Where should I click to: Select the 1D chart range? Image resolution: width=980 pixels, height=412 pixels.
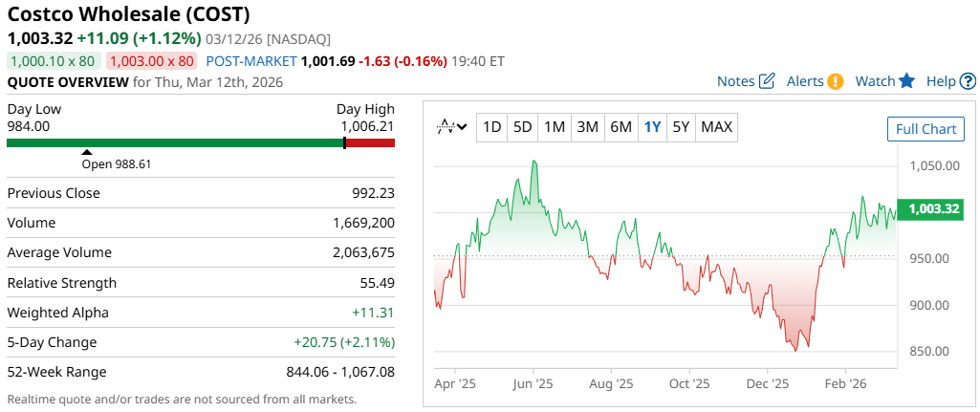[491, 127]
